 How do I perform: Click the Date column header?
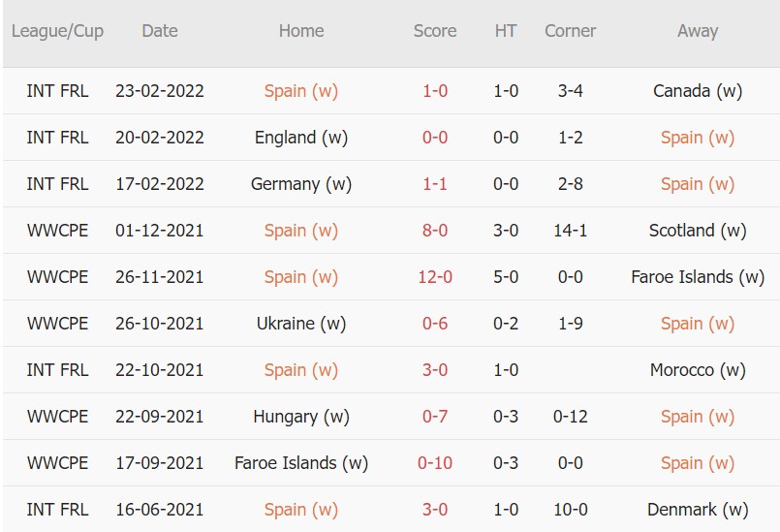159,31
